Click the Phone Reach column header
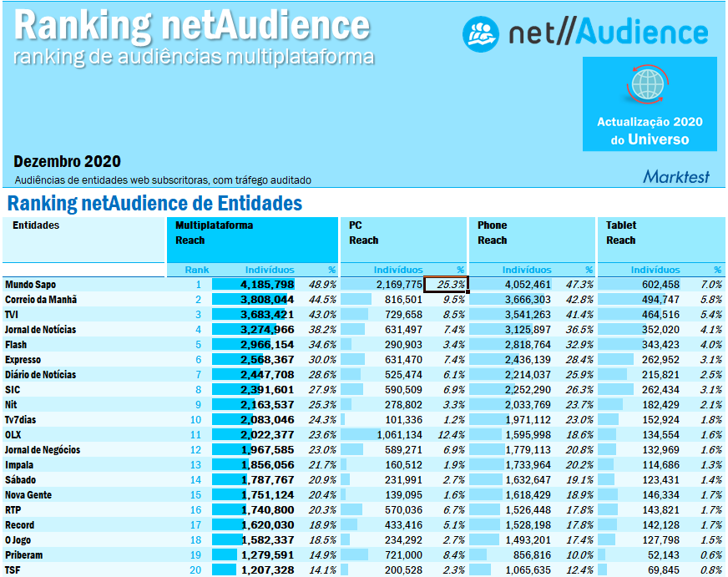Image resolution: width=728 pixels, height=577 pixels. (x=532, y=233)
